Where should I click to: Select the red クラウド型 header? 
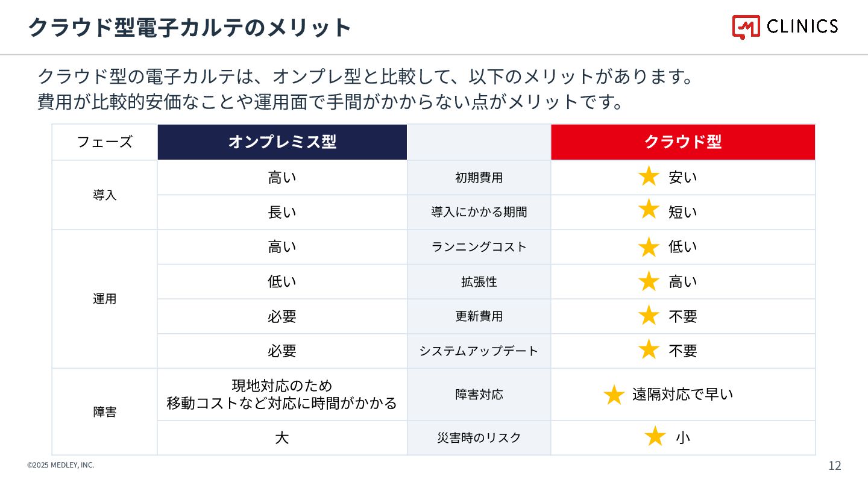683,142
